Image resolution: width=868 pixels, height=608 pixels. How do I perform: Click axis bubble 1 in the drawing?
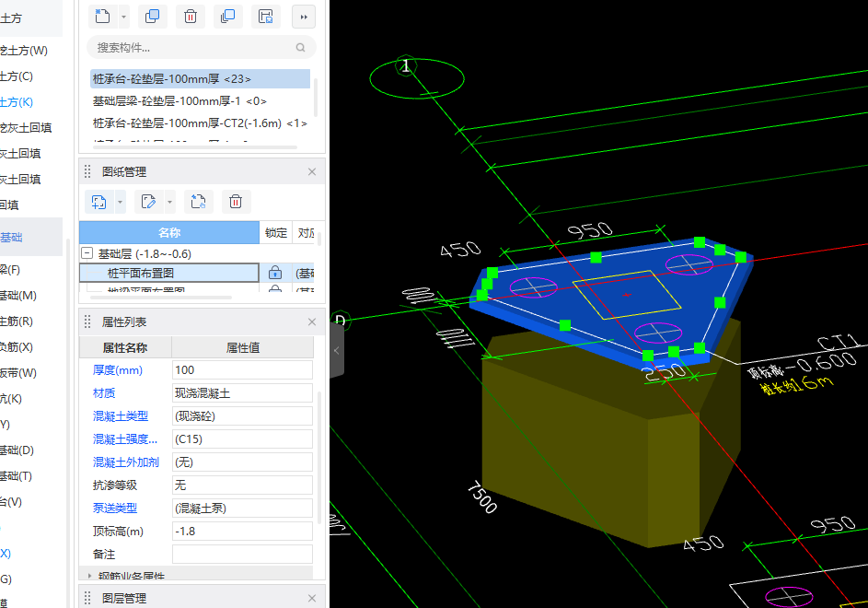[x=406, y=66]
